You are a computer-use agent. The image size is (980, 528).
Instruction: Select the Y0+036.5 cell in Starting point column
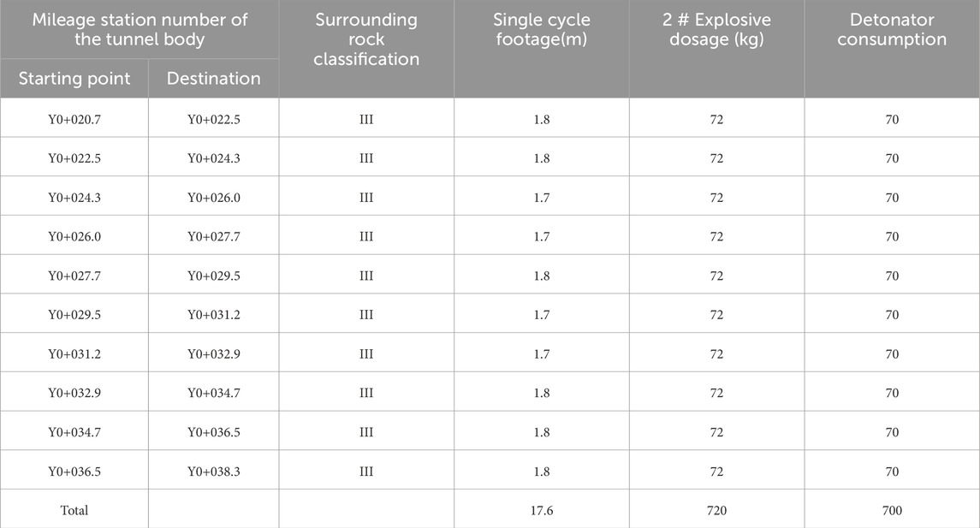[x=74, y=471]
